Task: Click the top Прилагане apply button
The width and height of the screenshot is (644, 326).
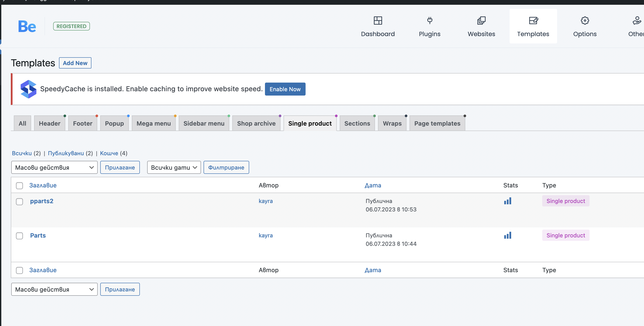Action: (x=120, y=167)
